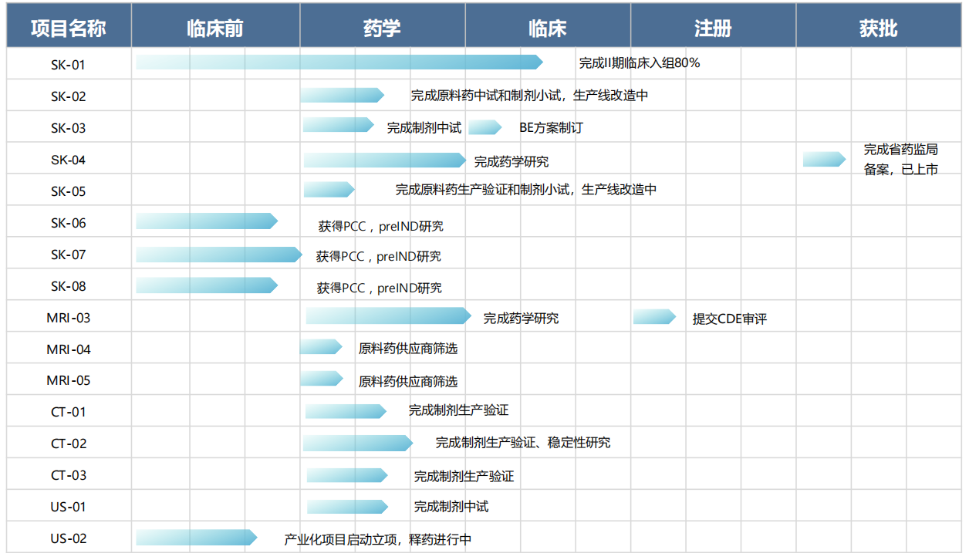The image size is (969, 560).
Task: Select the 临床前 column header
Action: pyautogui.click(x=216, y=25)
